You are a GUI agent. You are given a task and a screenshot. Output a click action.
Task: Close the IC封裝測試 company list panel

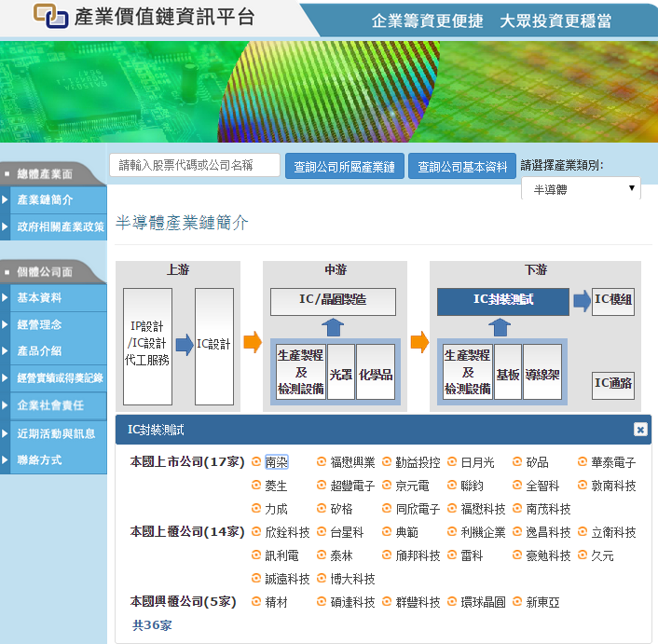click(x=640, y=430)
